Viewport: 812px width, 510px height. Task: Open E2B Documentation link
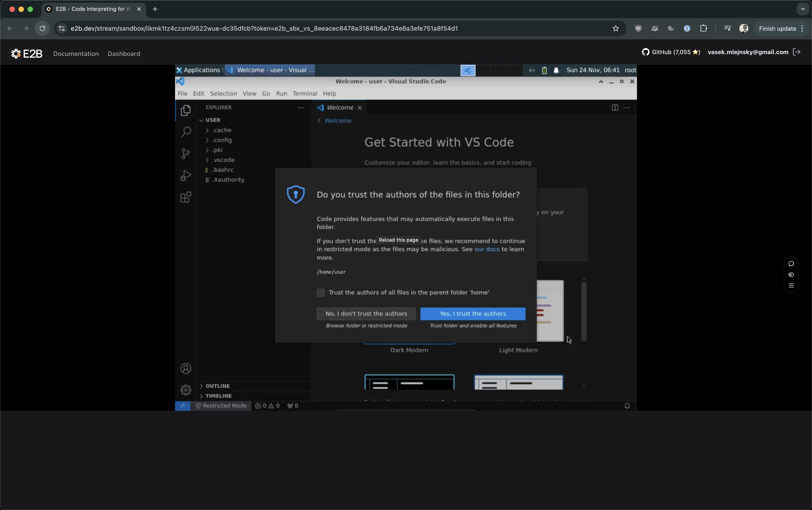pyautogui.click(x=76, y=54)
